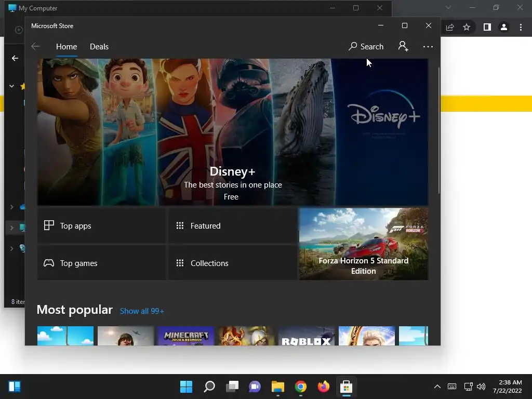Open Widgets icon on taskbar
532x399 pixels.
[x=15, y=387]
